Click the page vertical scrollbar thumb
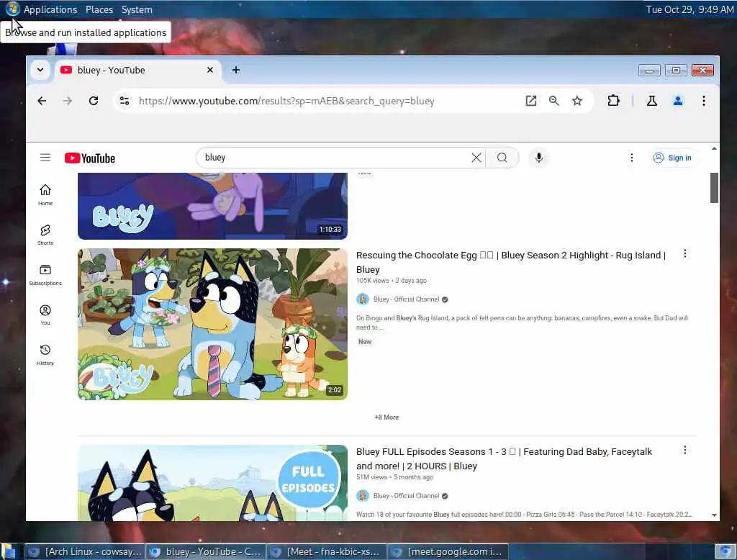 coord(714,188)
